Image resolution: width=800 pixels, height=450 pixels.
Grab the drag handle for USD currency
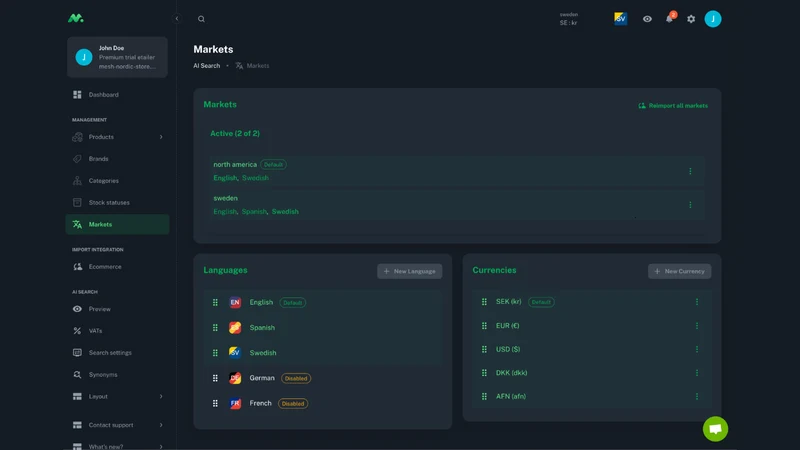click(484, 349)
